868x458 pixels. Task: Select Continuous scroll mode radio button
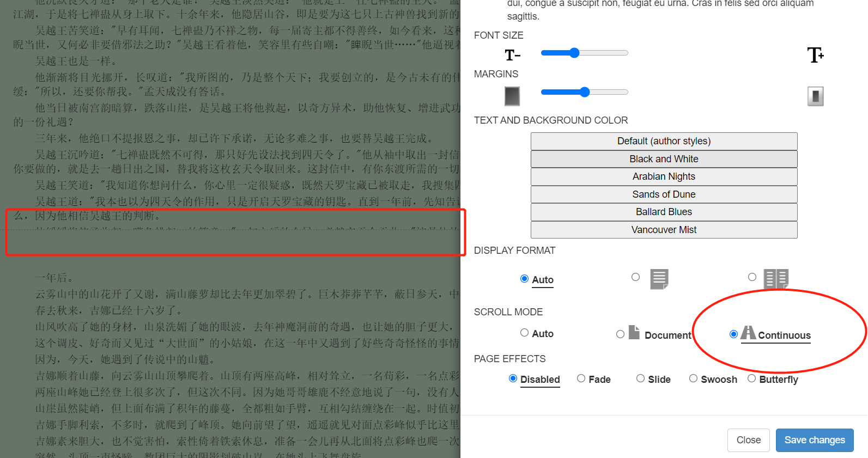pos(733,334)
